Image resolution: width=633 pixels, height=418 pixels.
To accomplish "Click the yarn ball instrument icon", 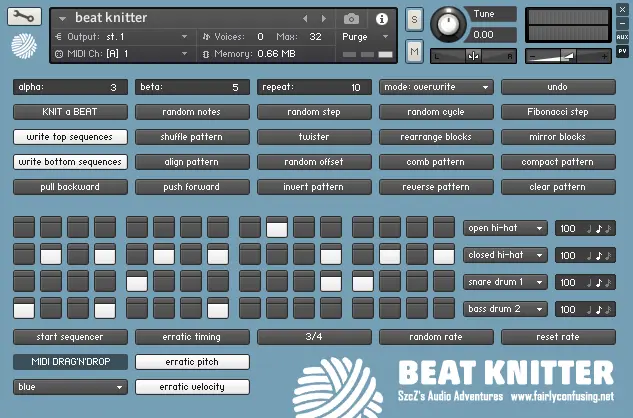I will pyautogui.click(x=24, y=46).
